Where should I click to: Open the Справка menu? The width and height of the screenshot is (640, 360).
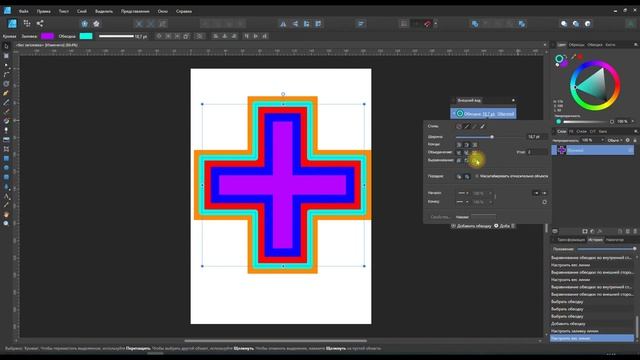(184, 11)
